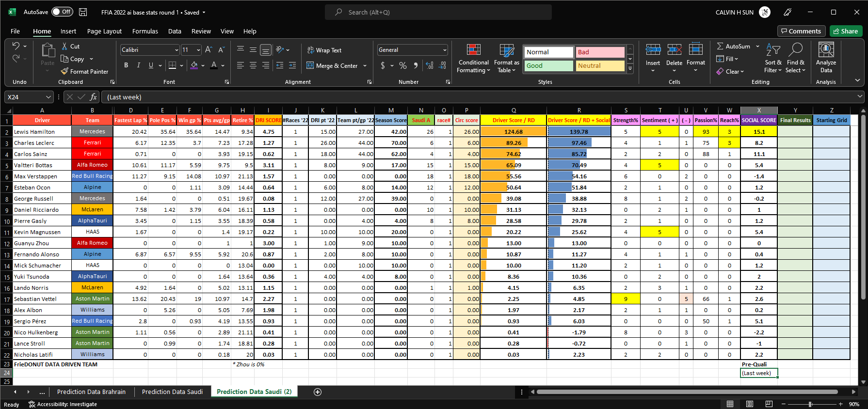
Task: Click the Share button
Action: [846, 31]
